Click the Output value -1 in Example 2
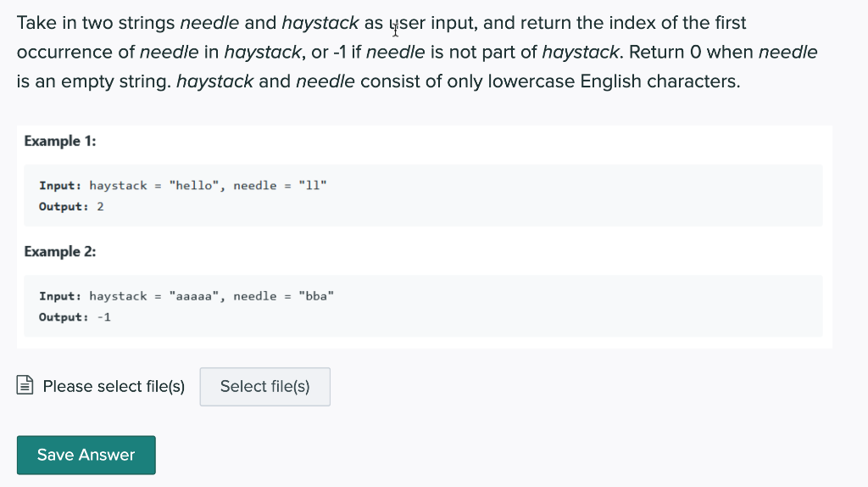This screenshot has width=868, height=487. (103, 317)
